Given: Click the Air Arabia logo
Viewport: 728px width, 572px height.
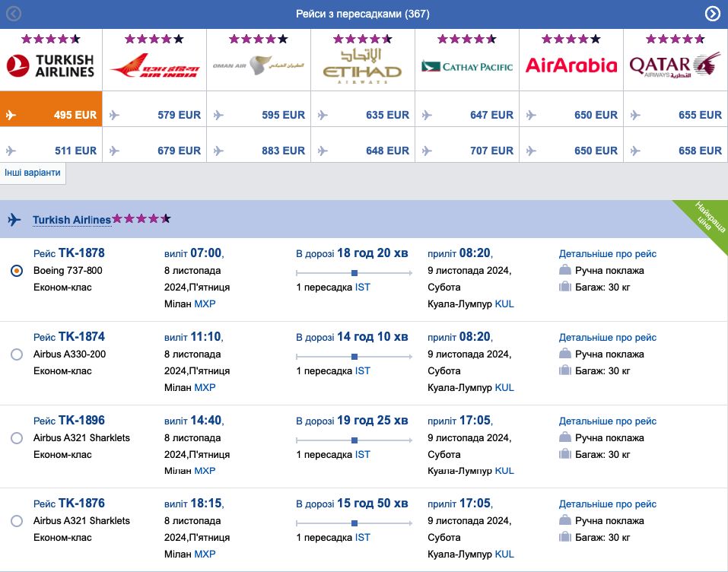Looking at the screenshot, I should (571, 66).
